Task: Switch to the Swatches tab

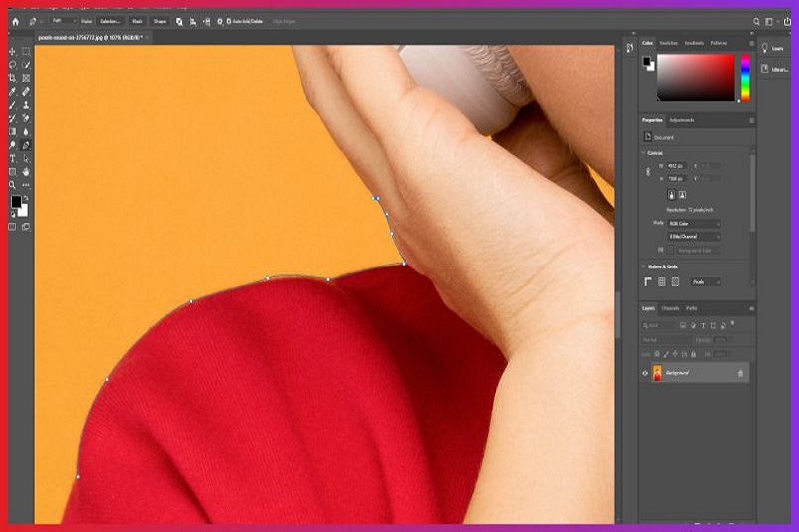Action: (x=668, y=43)
